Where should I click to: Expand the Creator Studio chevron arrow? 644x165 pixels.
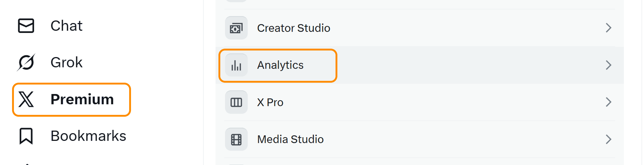608,28
